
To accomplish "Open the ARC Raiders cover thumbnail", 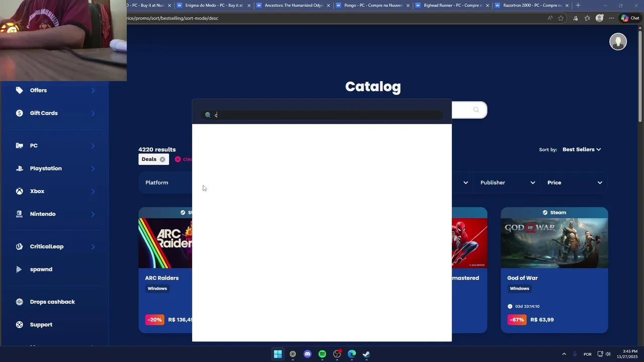I will coord(166,243).
